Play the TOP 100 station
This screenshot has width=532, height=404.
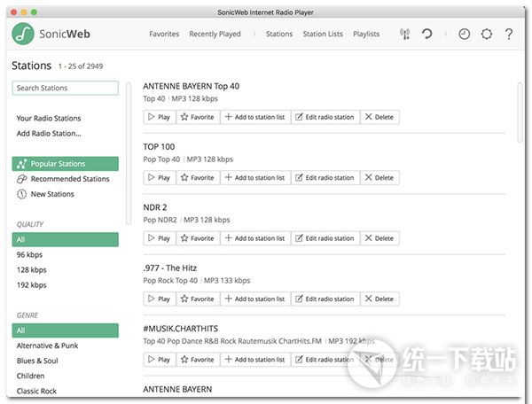click(x=159, y=177)
